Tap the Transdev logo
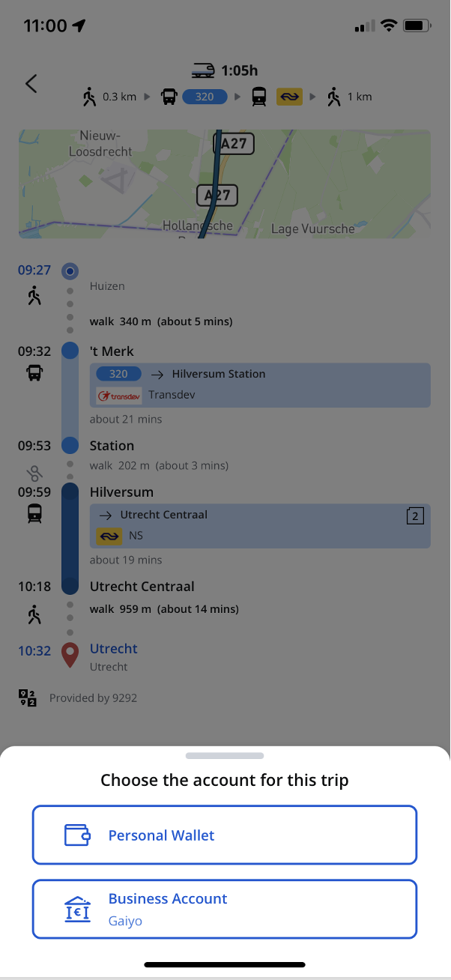This screenshot has width=451, height=980. click(x=119, y=396)
